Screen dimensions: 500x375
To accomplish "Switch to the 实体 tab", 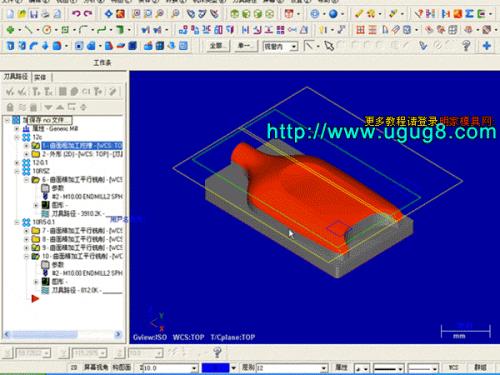I will [x=40, y=77].
